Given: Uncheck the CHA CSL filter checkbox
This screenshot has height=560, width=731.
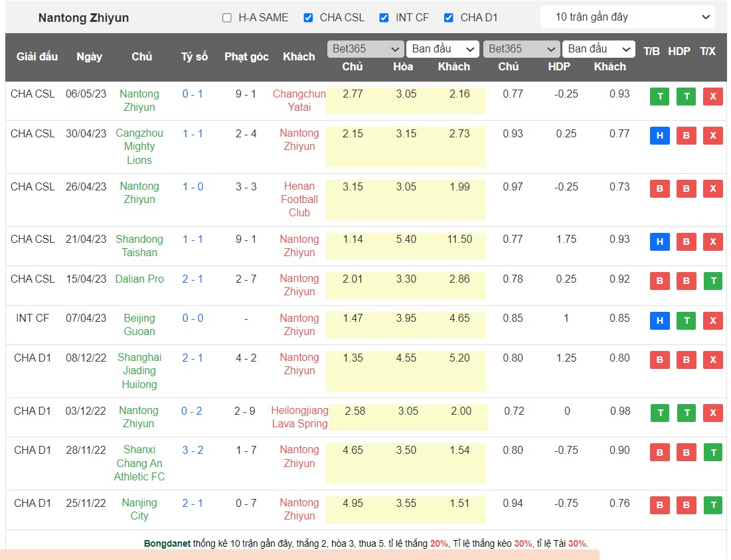Looking at the screenshot, I should 308,18.
